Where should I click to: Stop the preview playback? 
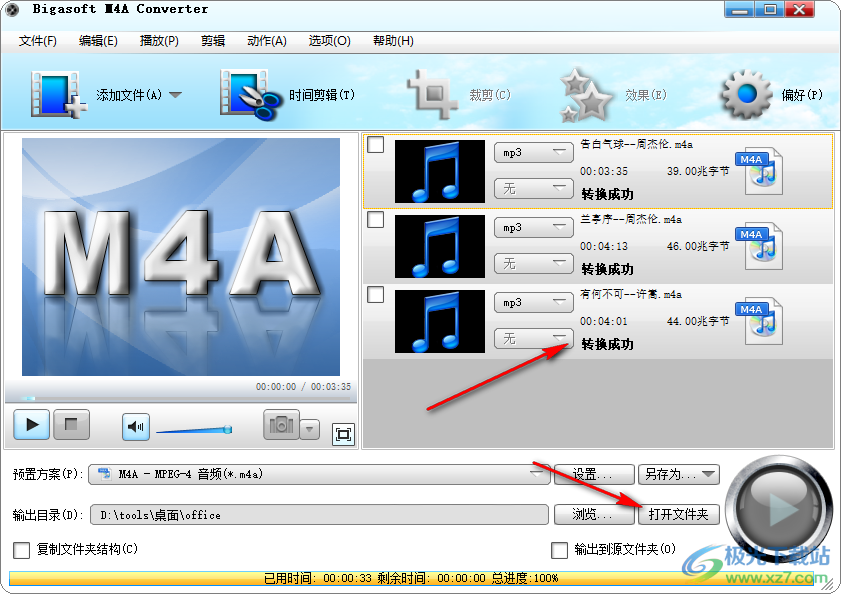coord(71,425)
